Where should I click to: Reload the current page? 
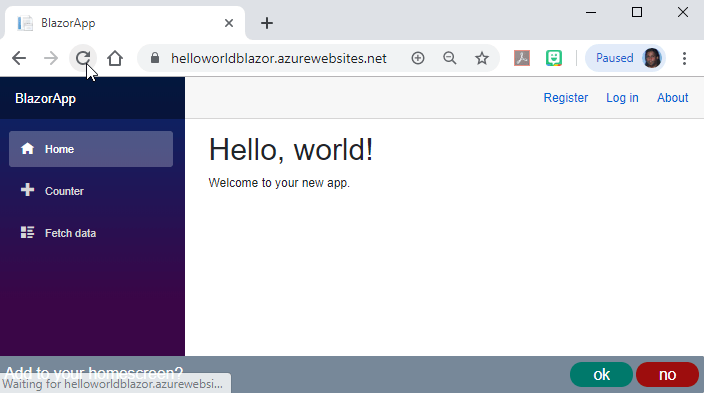pos(83,58)
